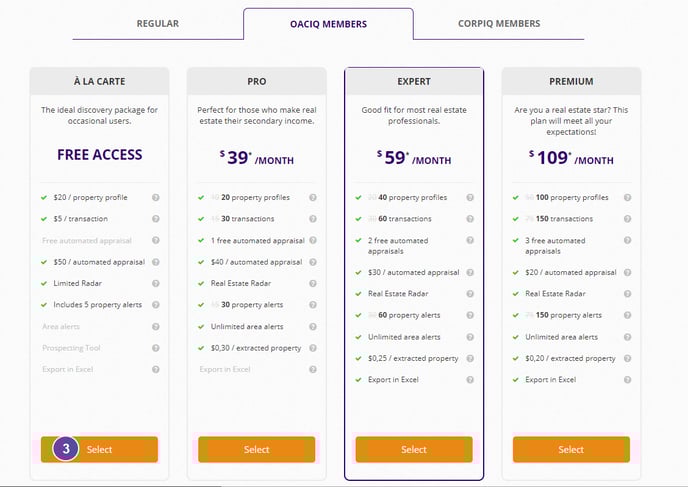Image resolution: width=688 pixels, height=487 pixels.
Task: Show info on Expert $30 / automated appraisal
Action: tap(470, 272)
